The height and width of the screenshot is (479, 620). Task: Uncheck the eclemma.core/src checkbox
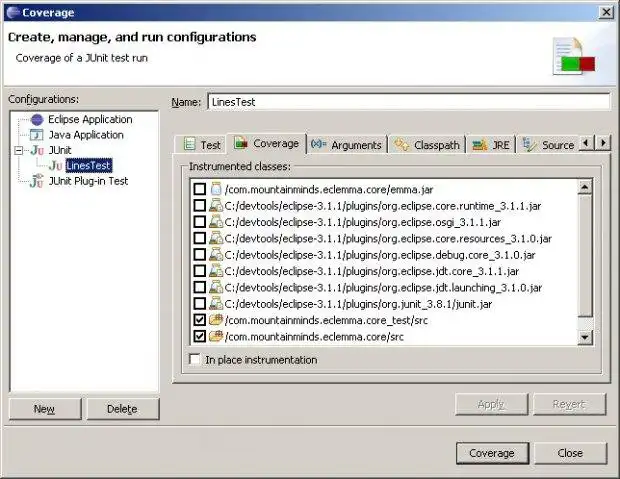pos(200,337)
